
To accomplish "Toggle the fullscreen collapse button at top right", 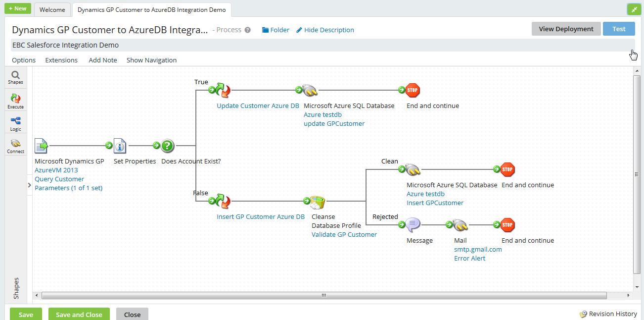I will (x=634, y=9).
